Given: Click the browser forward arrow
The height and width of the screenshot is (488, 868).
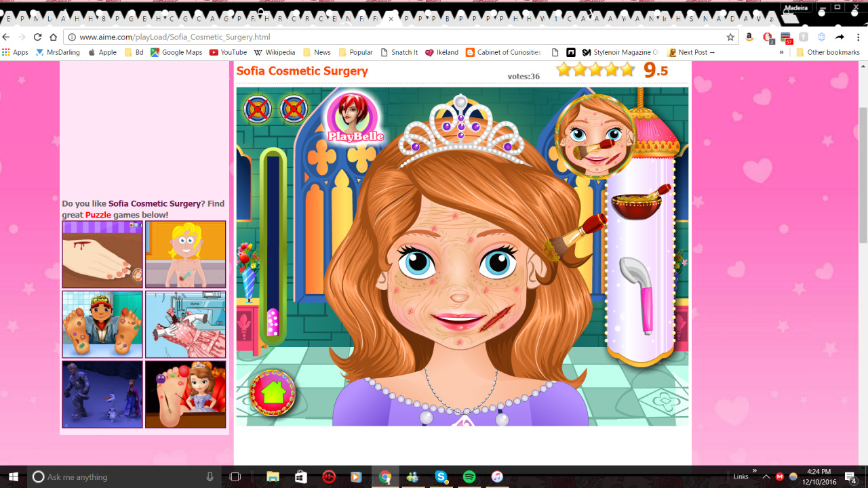Looking at the screenshot, I should point(22,37).
